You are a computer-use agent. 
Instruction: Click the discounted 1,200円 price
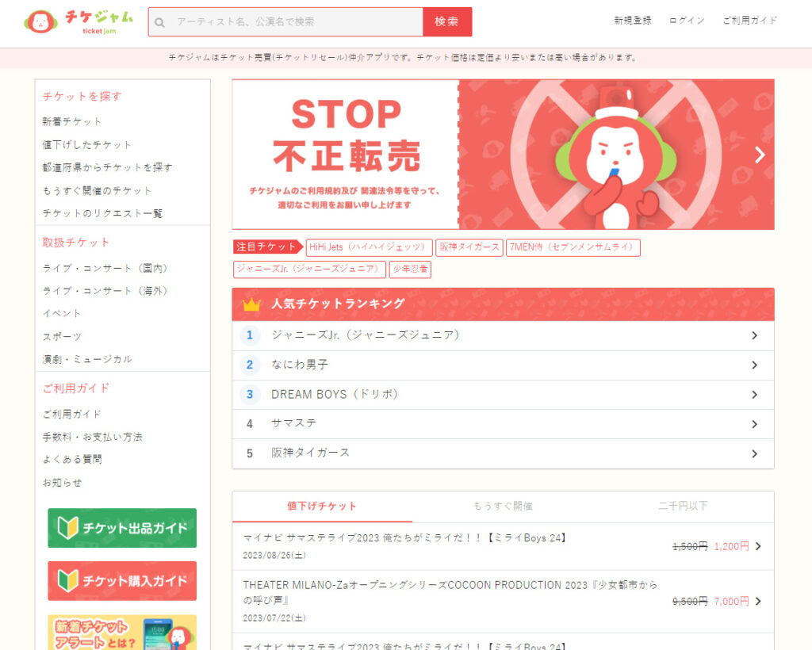731,546
